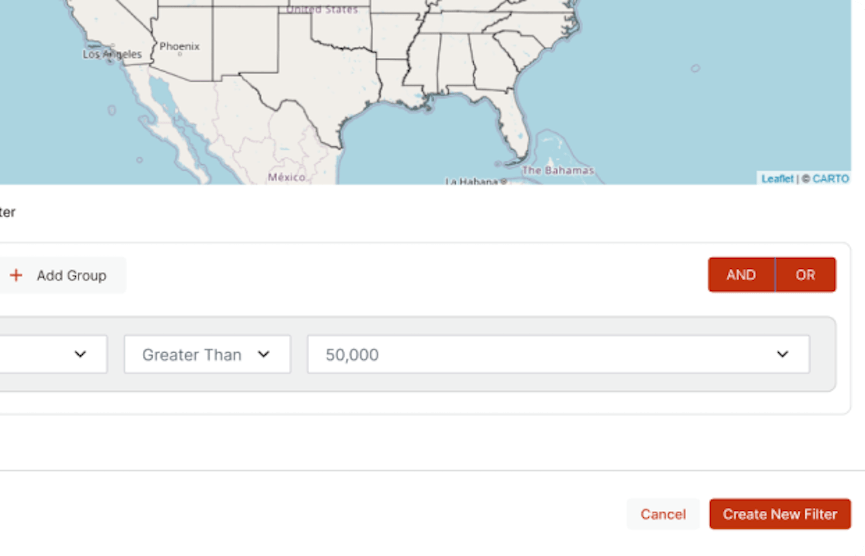The width and height of the screenshot is (865, 556).
Task: Click the Phoenix city marker on map
Action: pos(179,54)
